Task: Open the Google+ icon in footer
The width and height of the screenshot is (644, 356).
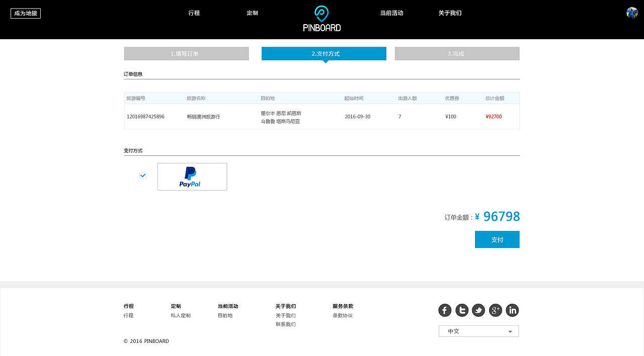Action: pos(496,310)
